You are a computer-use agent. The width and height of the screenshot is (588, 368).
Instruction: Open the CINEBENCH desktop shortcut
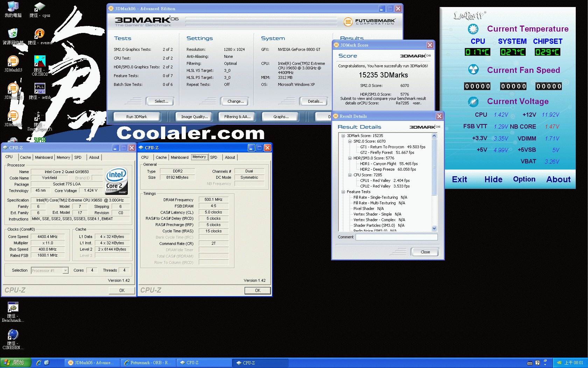click(x=13, y=339)
